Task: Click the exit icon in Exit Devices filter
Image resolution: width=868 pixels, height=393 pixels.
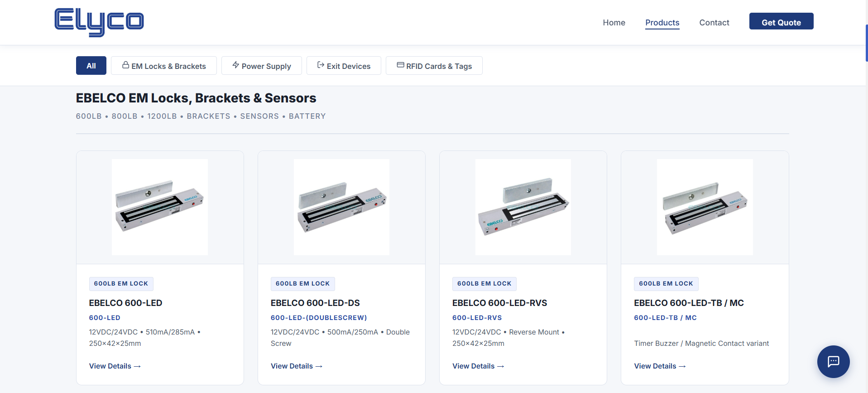Action: (x=321, y=65)
